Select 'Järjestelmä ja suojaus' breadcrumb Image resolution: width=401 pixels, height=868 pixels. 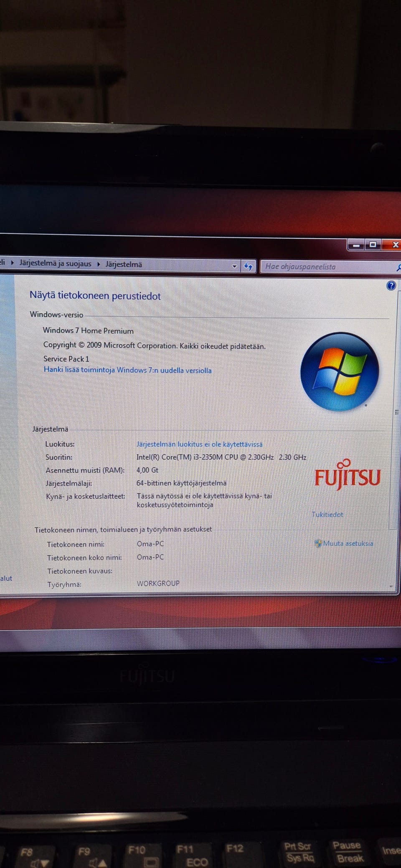click(x=55, y=264)
